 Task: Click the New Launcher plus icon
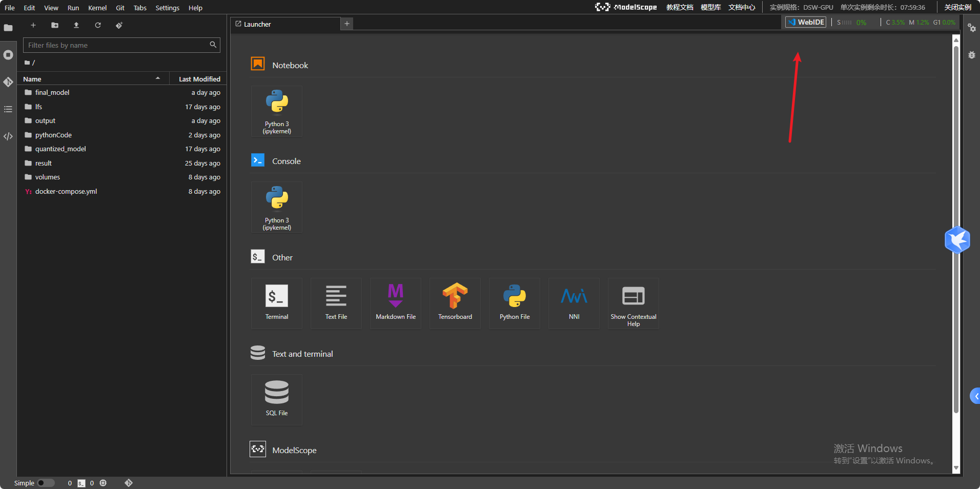tap(33, 25)
